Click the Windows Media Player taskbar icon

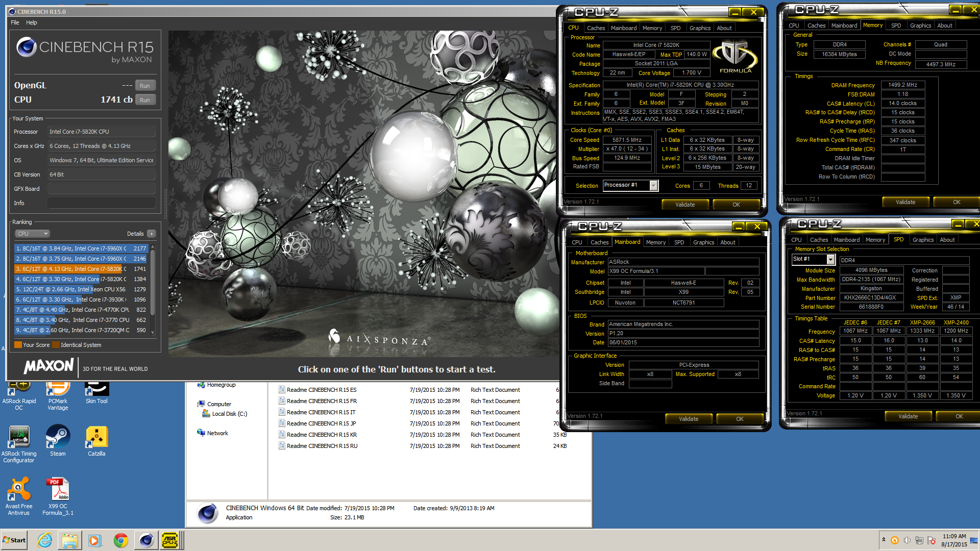pyautogui.click(x=95, y=540)
